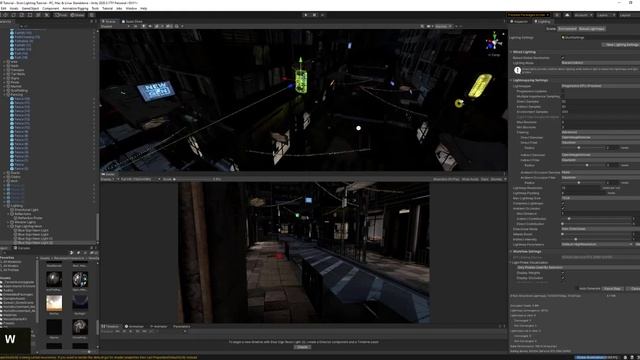
Task: Click the Create button in the Timeline panel
Action: click(x=302, y=347)
